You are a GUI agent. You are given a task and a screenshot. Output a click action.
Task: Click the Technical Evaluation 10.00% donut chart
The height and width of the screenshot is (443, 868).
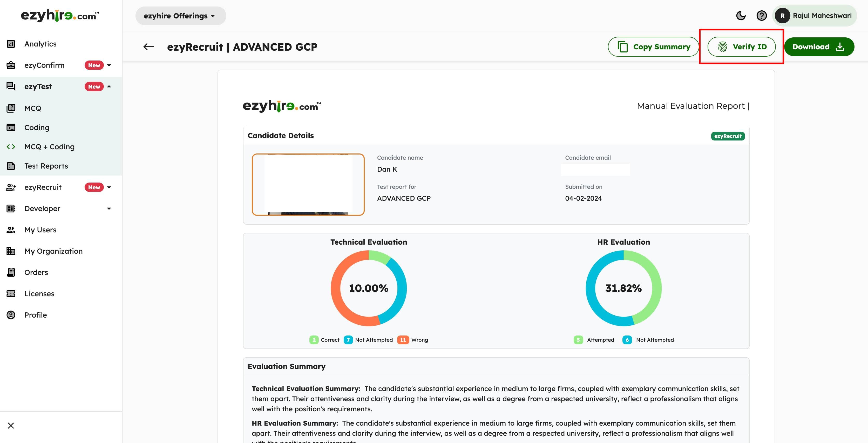[x=369, y=288]
